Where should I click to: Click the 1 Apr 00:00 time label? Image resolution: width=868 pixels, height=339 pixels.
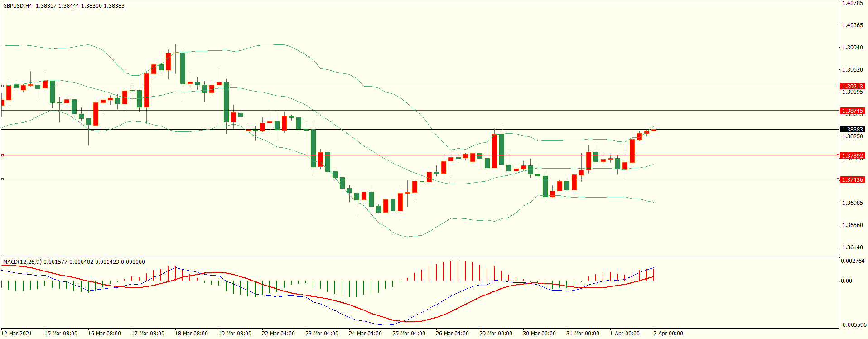[x=625, y=334]
